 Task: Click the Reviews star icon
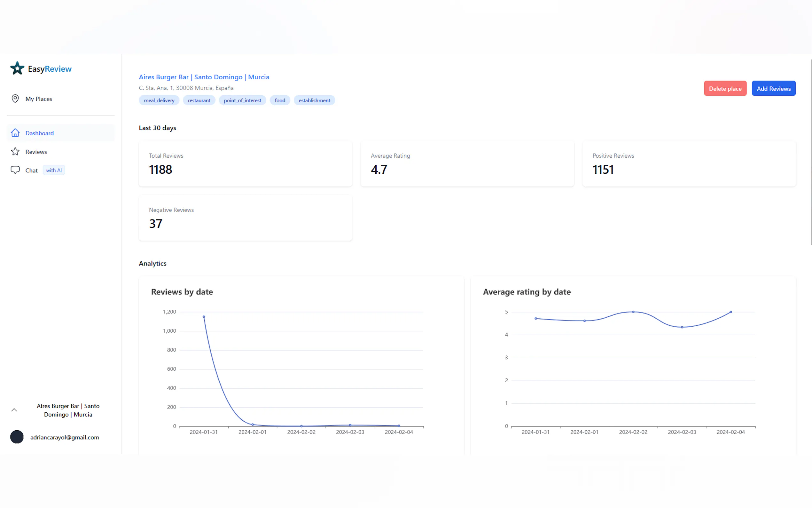coord(15,152)
